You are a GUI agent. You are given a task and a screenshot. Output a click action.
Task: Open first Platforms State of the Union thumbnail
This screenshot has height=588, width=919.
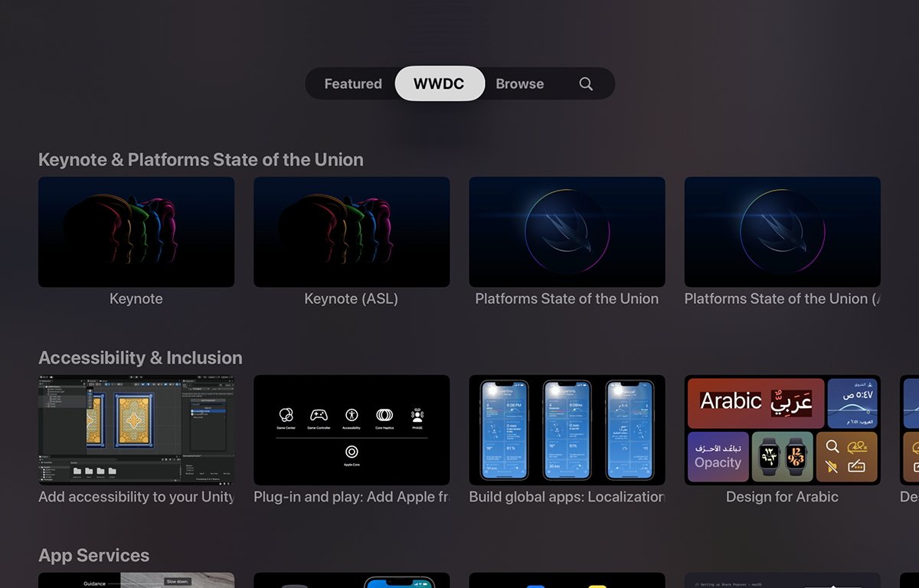coord(567,232)
